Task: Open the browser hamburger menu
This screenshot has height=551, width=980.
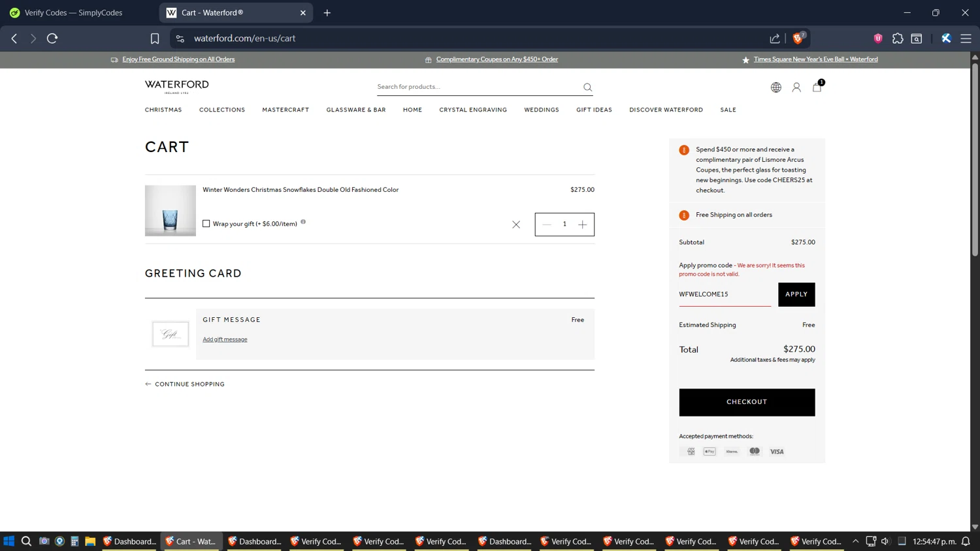Action: click(966, 39)
